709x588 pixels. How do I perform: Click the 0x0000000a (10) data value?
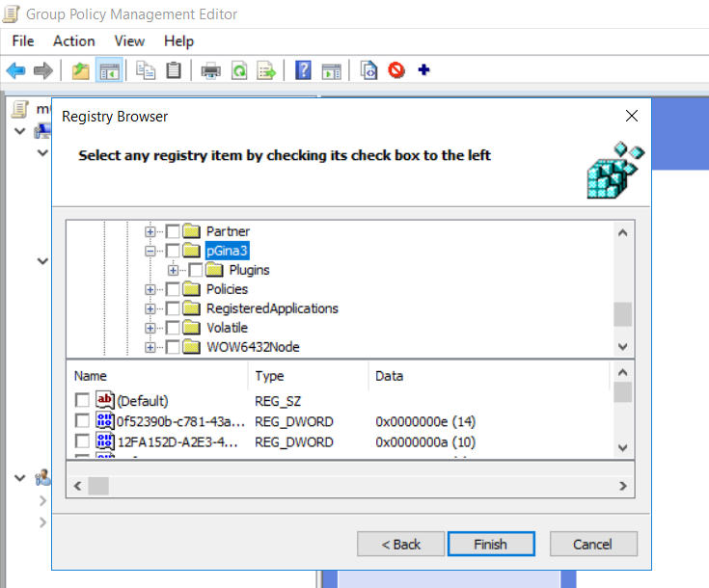click(x=425, y=441)
